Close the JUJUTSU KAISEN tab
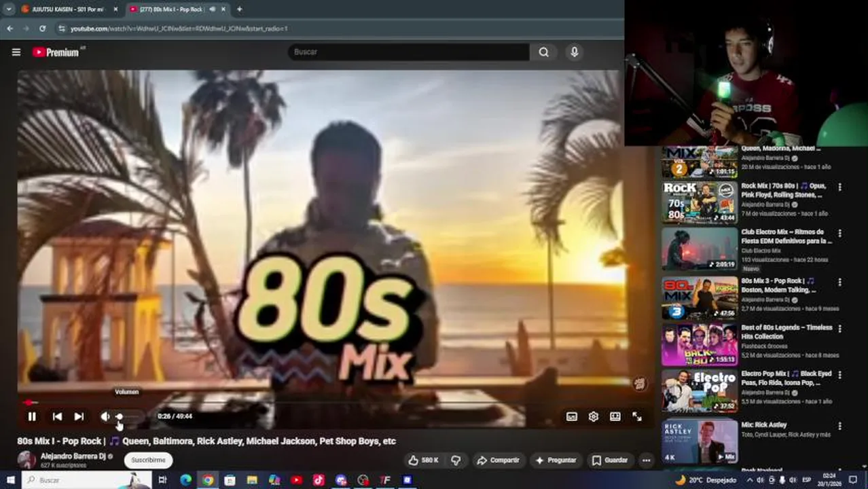 (x=115, y=9)
